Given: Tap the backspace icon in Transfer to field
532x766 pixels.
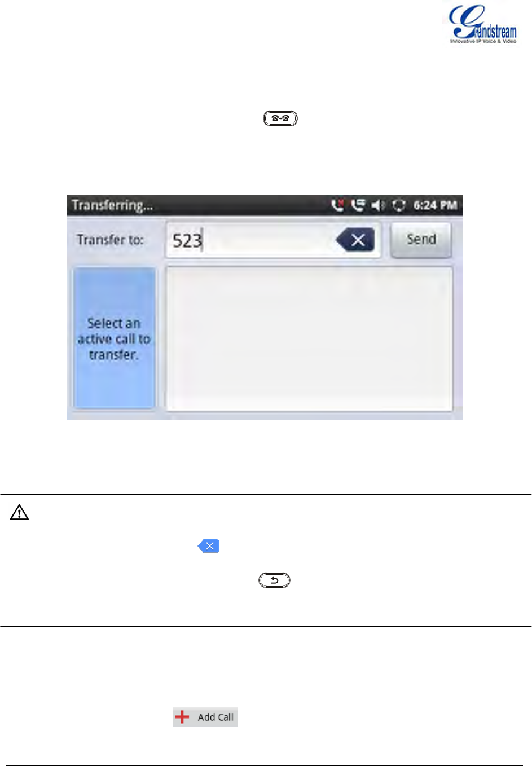Looking at the screenshot, I should point(355,240).
